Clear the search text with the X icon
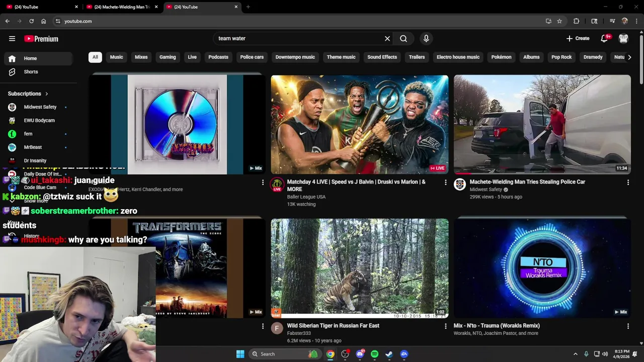The image size is (644, 362). pyautogui.click(x=387, y=38)
